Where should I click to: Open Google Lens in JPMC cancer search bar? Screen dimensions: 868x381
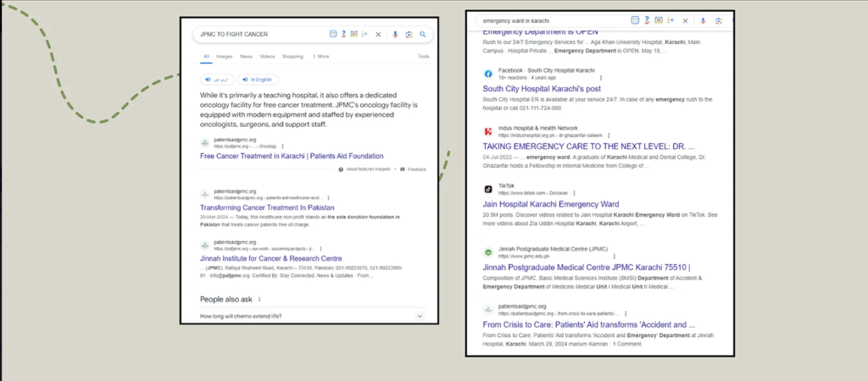click(x=409, y=34)
